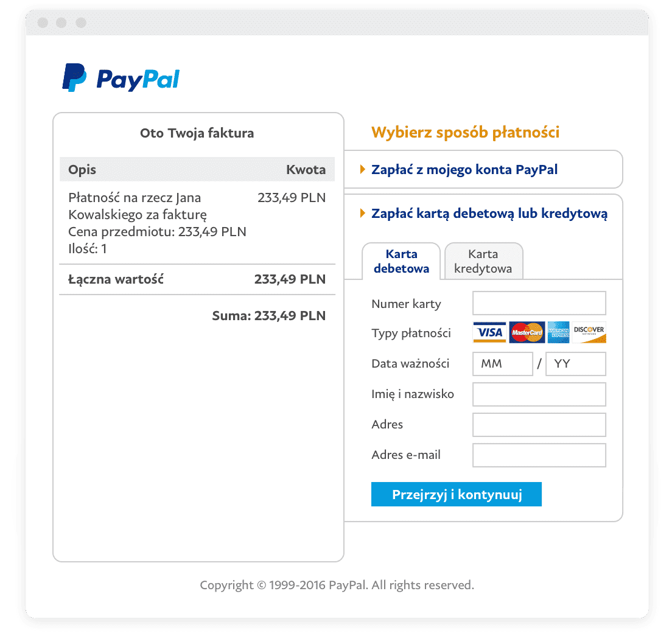Switch to the Karta kredytowa tab
The image size is (672, 633).
pos(483,262)
